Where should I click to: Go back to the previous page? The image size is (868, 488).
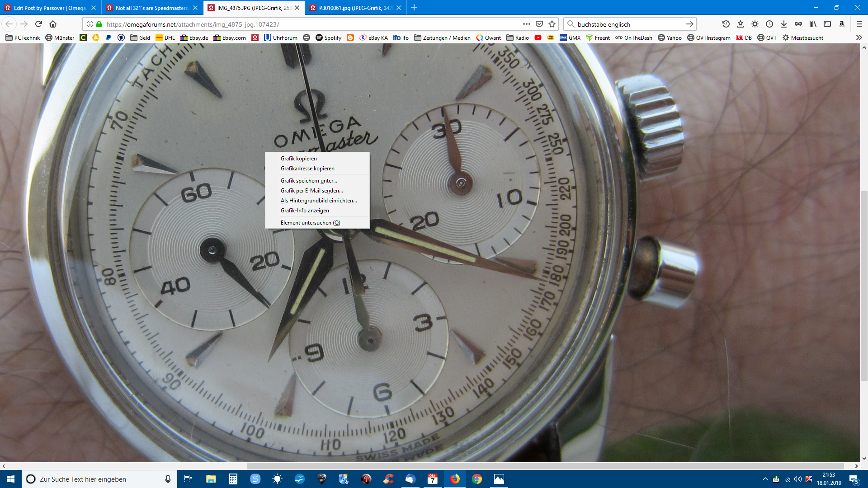coord(9,24)
